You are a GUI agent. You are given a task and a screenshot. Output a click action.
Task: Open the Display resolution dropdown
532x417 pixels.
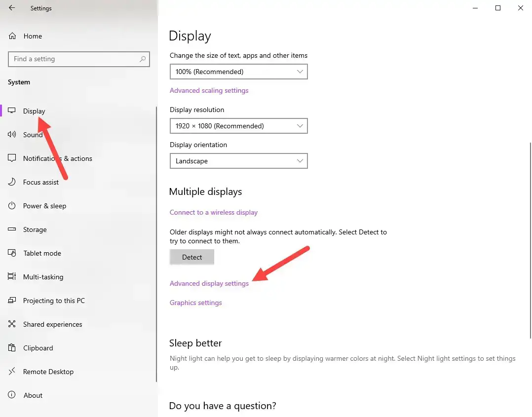[x=238, y=126]
